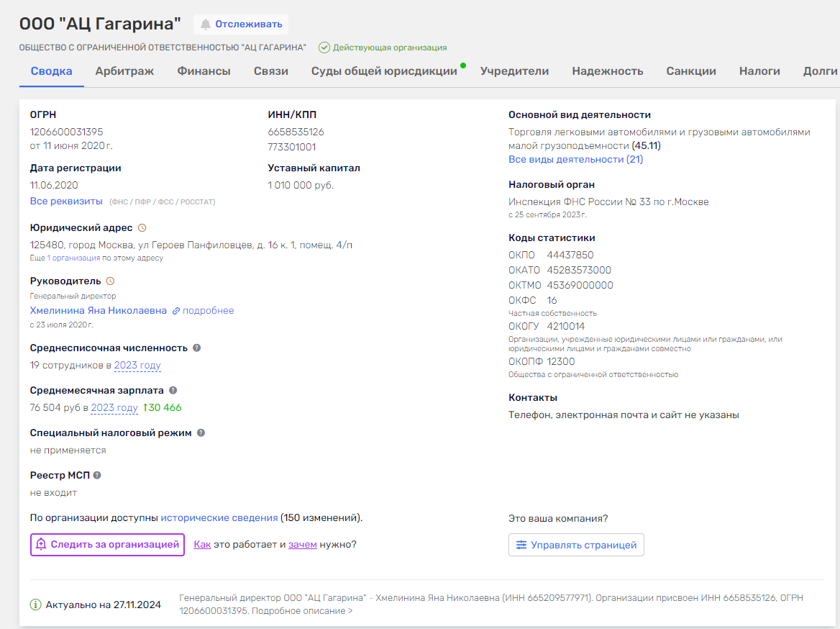Click the legal address text 125480, город Москва
The width and height of the screenshot is (840, 629).
click(x=191, y=245)
